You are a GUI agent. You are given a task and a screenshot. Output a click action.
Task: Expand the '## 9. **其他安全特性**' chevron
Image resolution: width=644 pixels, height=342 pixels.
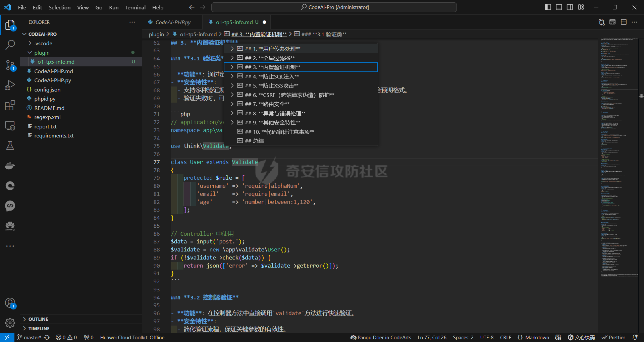232,122
